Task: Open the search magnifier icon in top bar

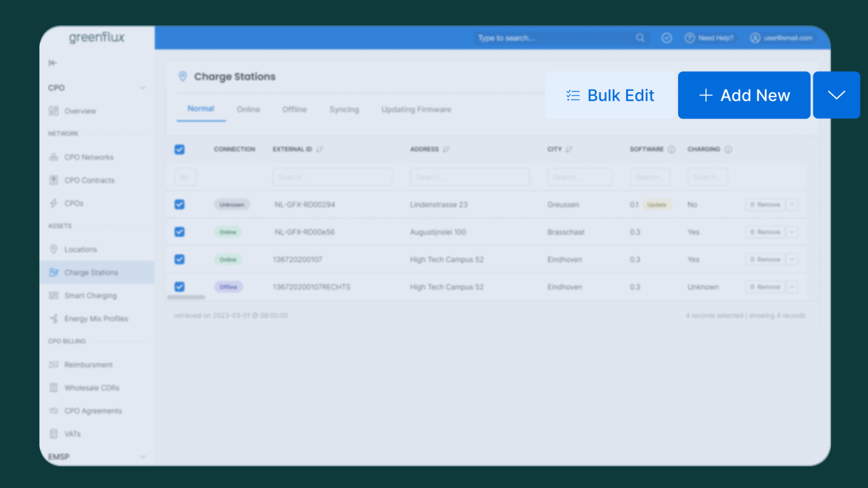Action: [640, 38]
